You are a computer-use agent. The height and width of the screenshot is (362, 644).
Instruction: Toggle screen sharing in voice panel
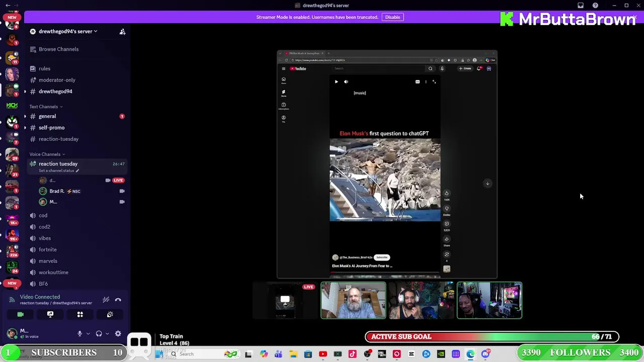coord(50,314)
